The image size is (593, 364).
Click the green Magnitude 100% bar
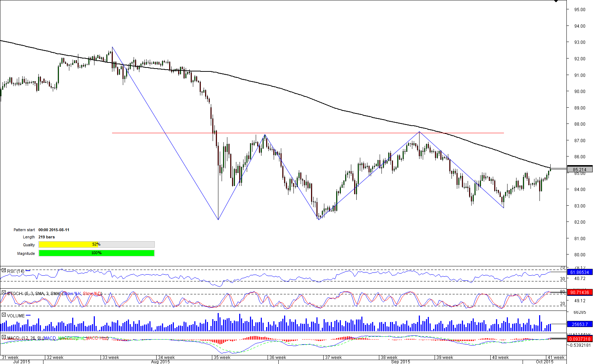96,253
